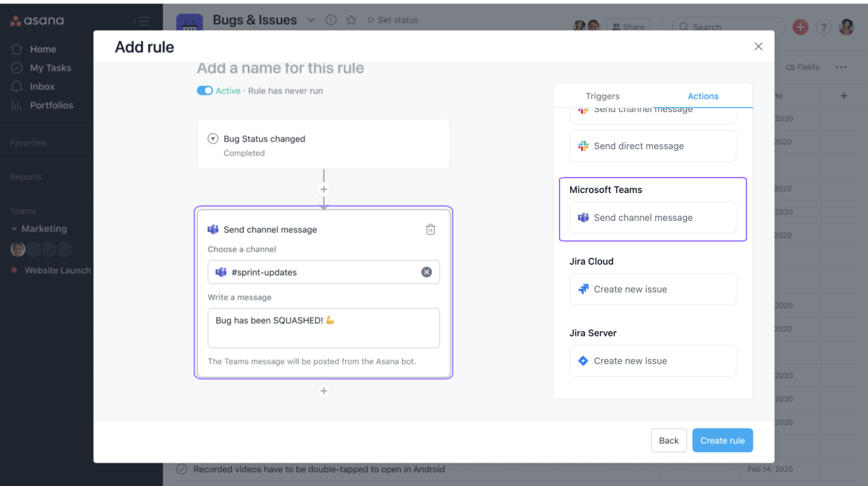Click the Teams section label
This screenshot has width=868, height=486.
(x=23, y=211)
